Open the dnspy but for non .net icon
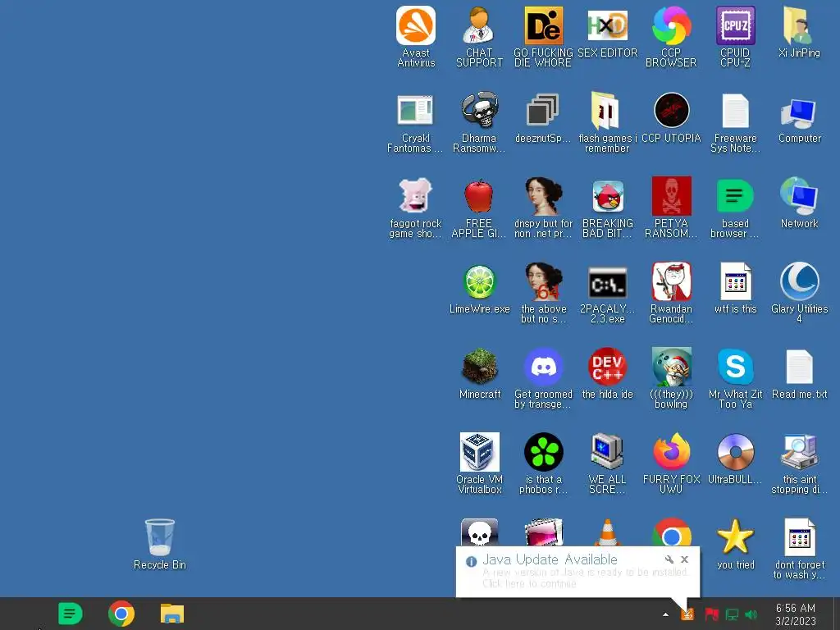The height and width of the screenshot is (630, 840). [x=543, y=209]
